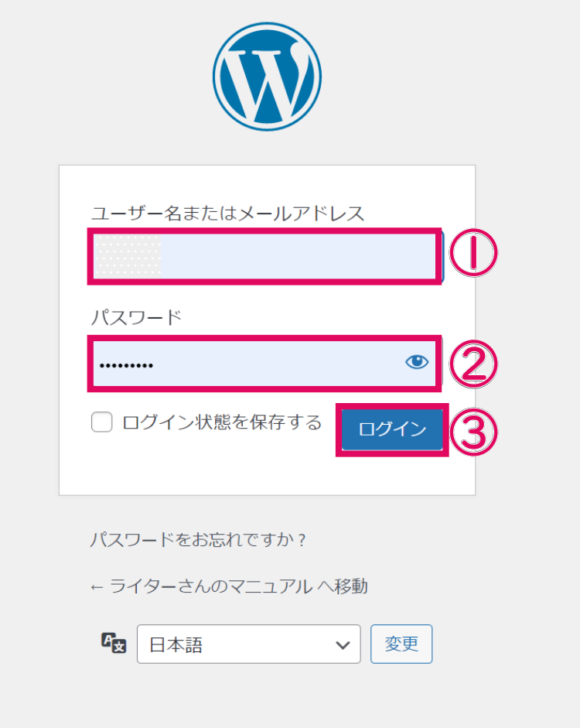Click the WordPress logo
This screenshot has width=580, height=728.
pyautogui.click(x=267, y=76)
